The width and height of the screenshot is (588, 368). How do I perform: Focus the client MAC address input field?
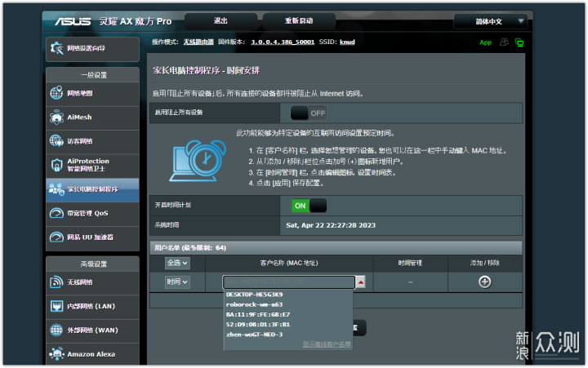tap(289, 282)
